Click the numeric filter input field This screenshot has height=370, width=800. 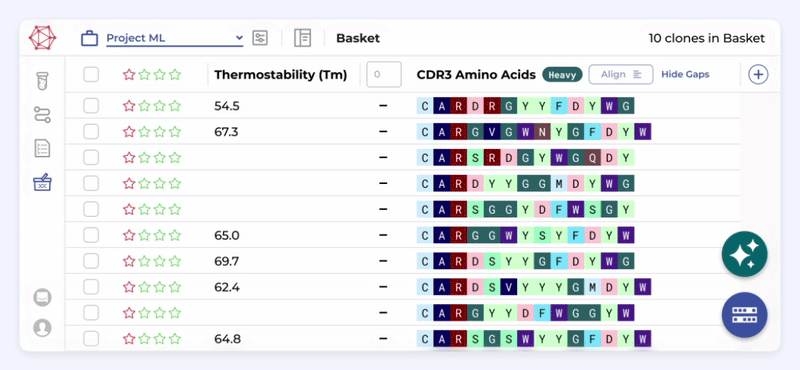[x=384, y=75]
